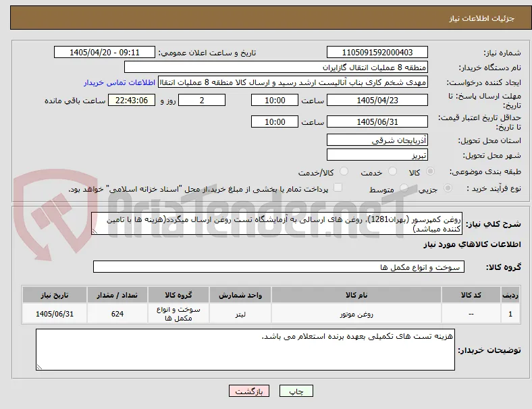Click the need number field 1105091592000403

click(x=377, y=52)
